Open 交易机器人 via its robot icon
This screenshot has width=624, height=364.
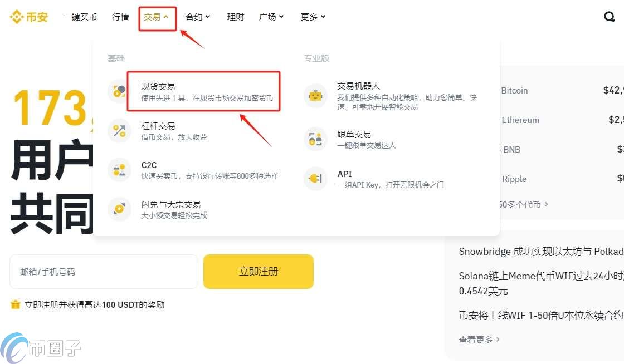[315, 96]
